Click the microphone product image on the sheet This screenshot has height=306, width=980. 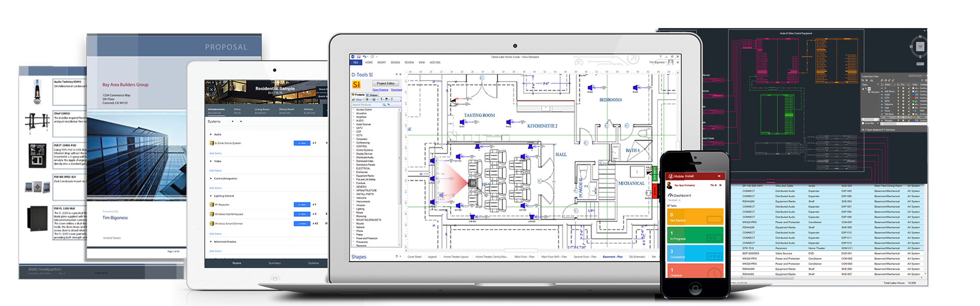37,92
